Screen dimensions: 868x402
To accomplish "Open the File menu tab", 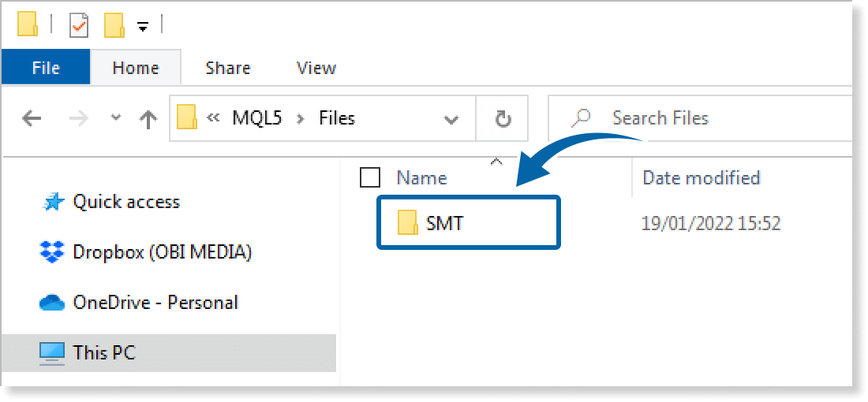I will point(46,68).
